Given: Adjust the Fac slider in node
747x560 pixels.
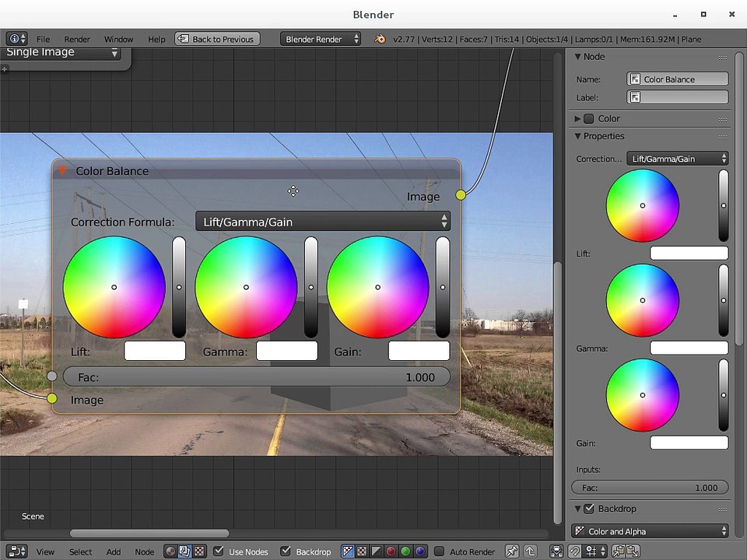Looking at the screenshot, I should click(256, 376).
